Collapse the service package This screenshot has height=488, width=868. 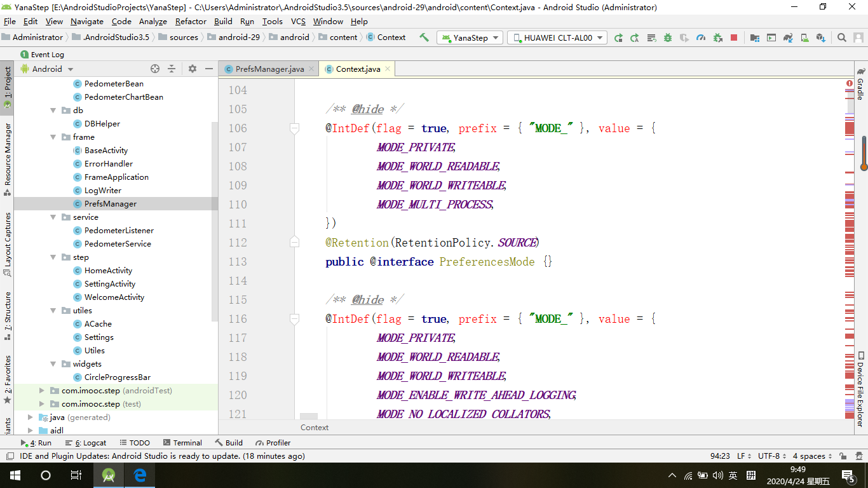click(54, 217)
